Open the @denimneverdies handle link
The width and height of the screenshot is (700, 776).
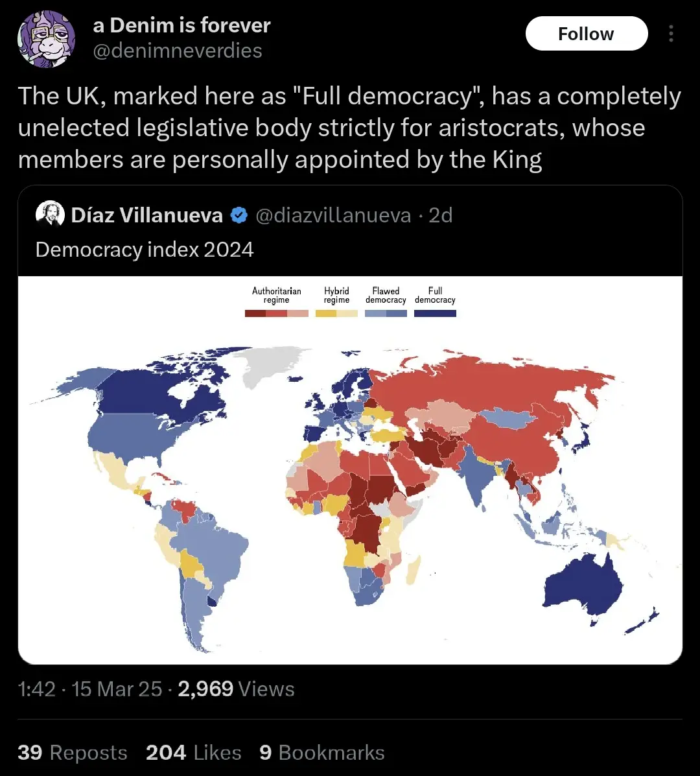178,51
